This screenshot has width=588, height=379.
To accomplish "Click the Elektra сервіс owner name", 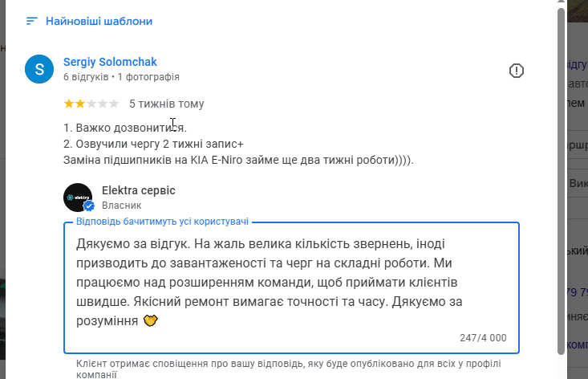I will pos(139,190).
